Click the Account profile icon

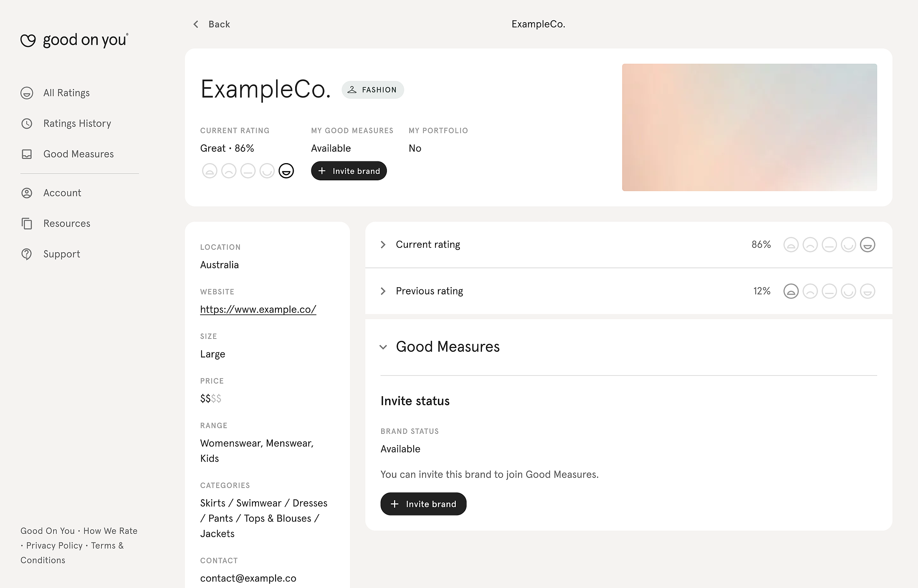click(x=27, y=193)
